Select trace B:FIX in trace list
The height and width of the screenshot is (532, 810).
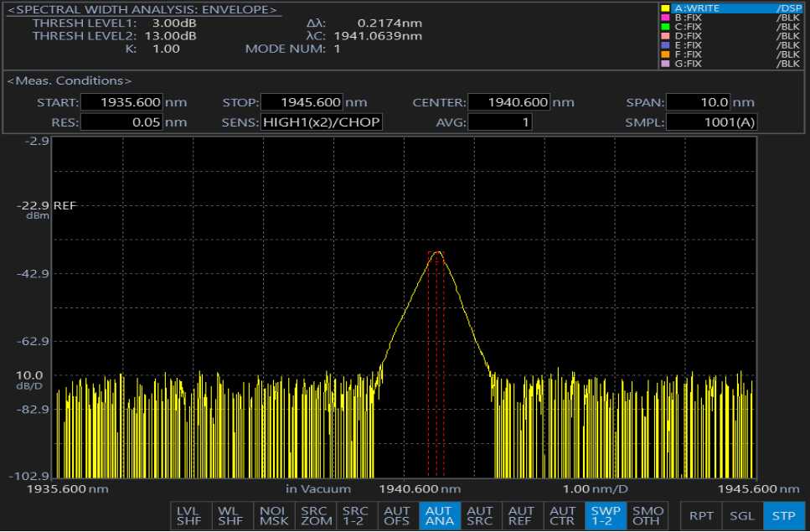730,18
